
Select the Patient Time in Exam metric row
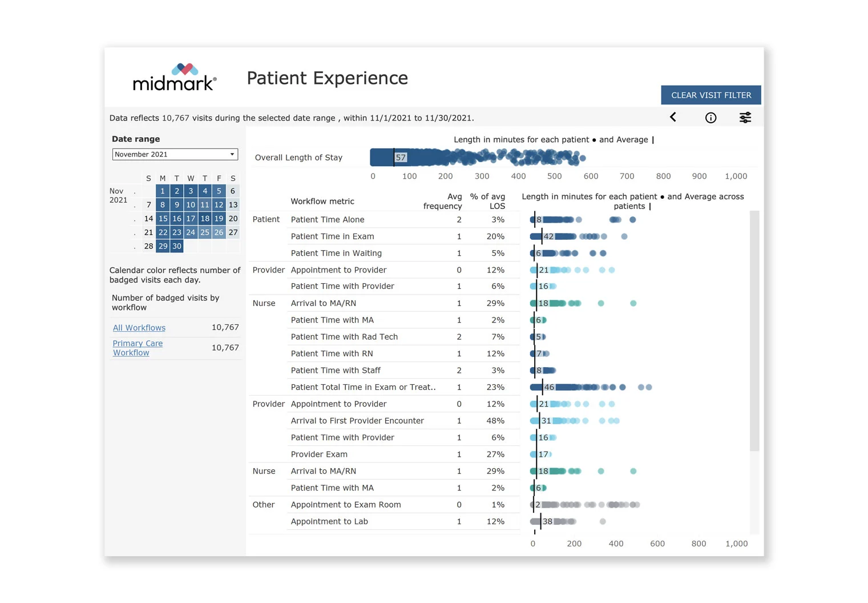[x=333, y=236]
